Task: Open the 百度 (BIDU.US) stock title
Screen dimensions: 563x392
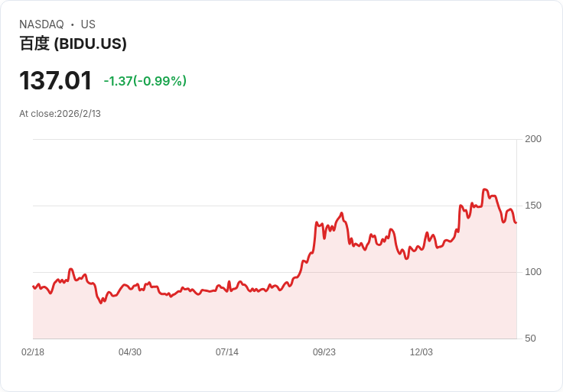Action: tap(73, 44)
